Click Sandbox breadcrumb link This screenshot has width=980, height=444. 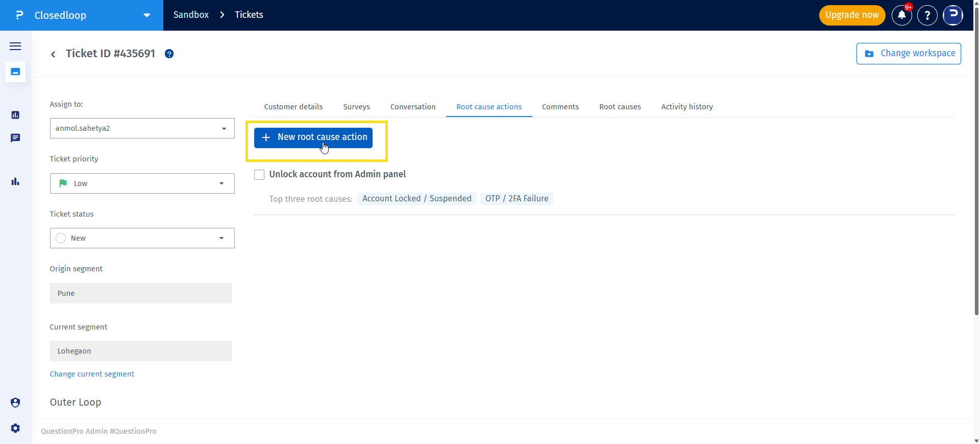[x=191, y=15]
